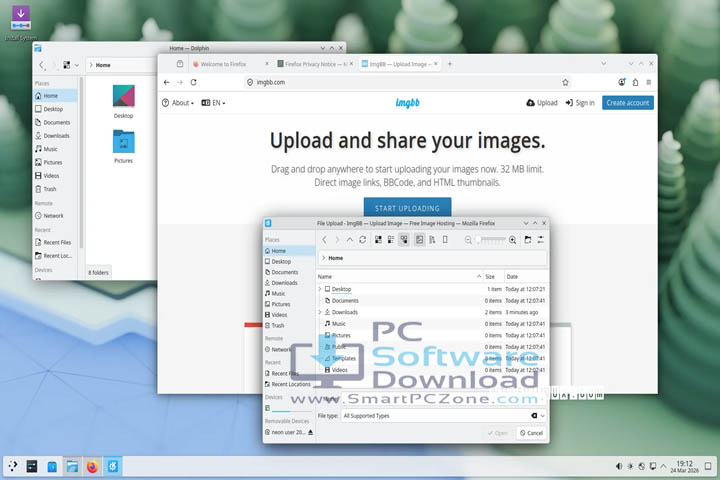Switch file dialog to compact view
This screenshot has height=480, width=720.
[x=391, y=240]
